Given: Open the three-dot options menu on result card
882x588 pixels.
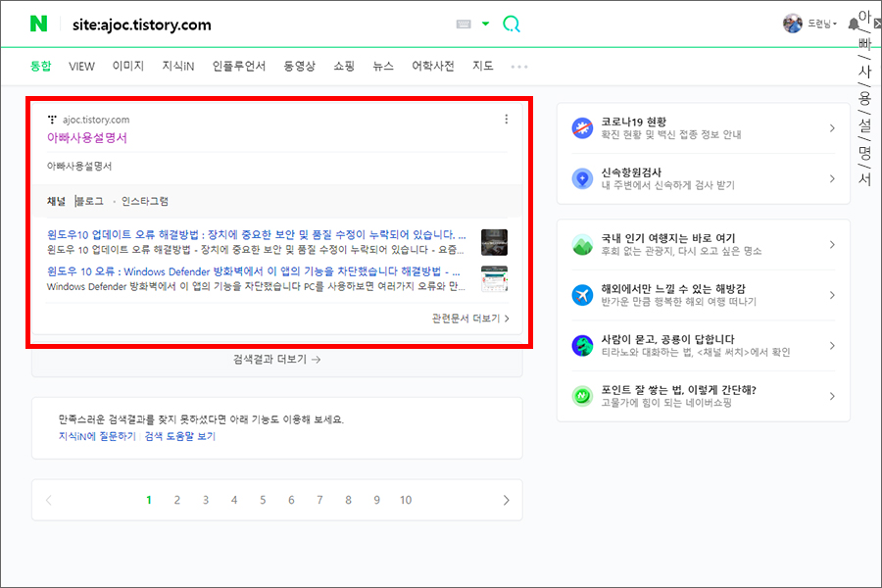Looking at the screenshot, I should pos(507,120).
